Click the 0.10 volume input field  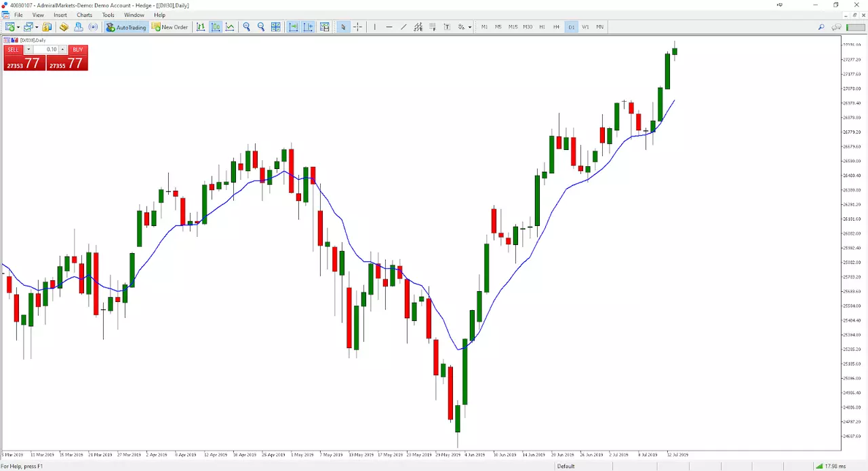(46, 50)
